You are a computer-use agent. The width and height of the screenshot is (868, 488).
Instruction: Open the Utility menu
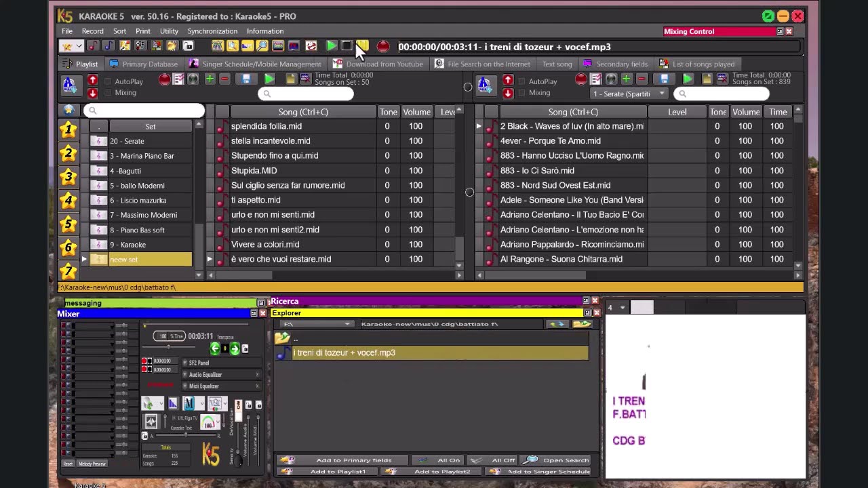pyautogui.click(x=169, y=31)
